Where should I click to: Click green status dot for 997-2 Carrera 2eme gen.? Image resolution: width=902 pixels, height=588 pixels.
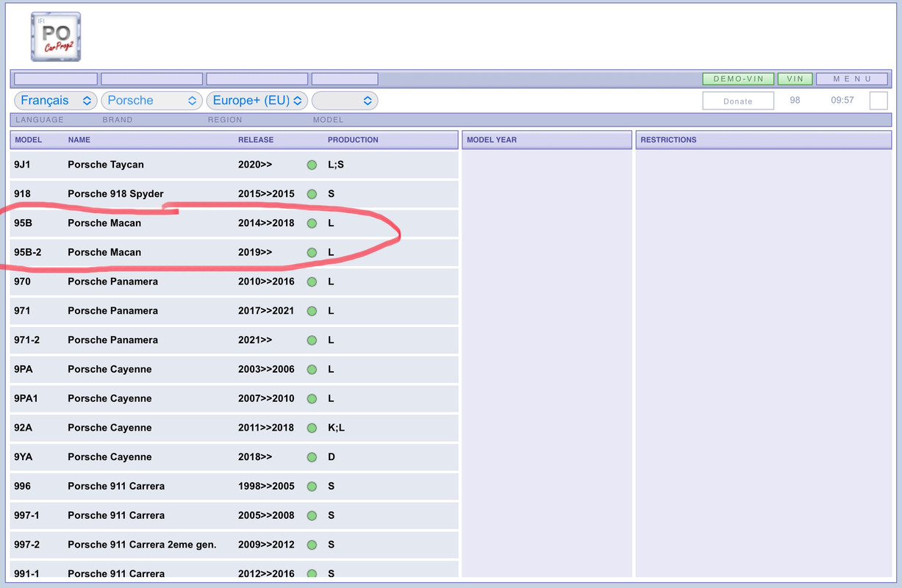click(312, 545)
